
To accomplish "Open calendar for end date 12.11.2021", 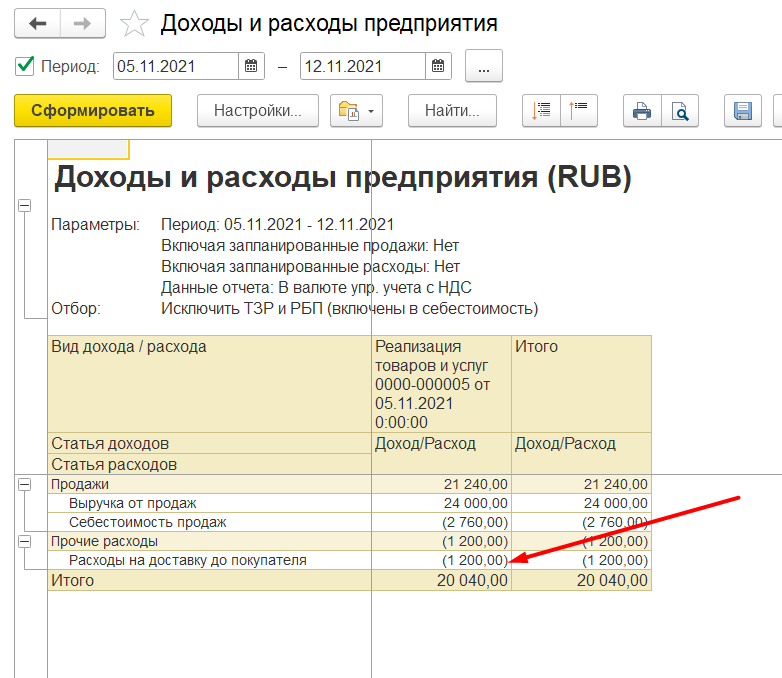I will [x=438, y=66].
